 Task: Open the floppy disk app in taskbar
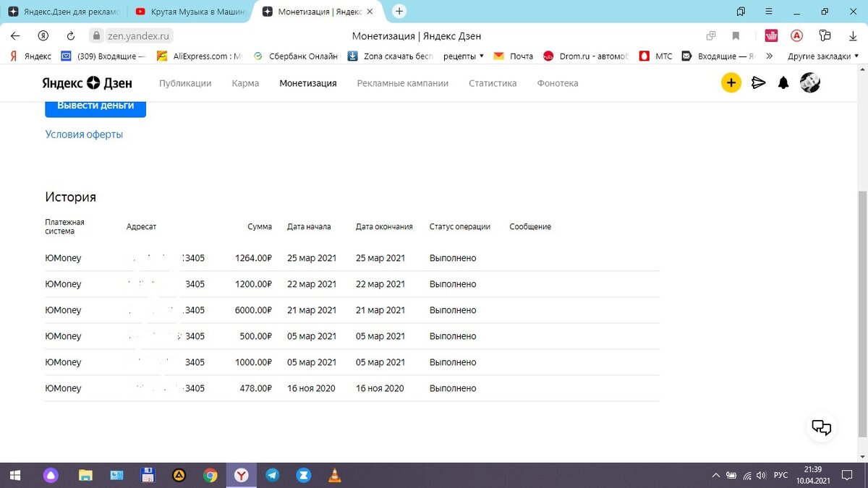[x=148, y=475]
